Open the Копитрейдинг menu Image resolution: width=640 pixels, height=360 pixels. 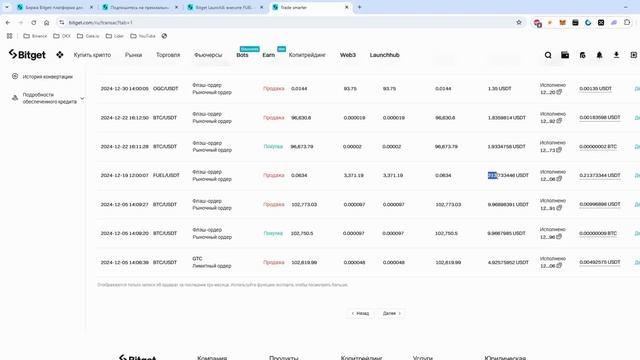[307, 55]
